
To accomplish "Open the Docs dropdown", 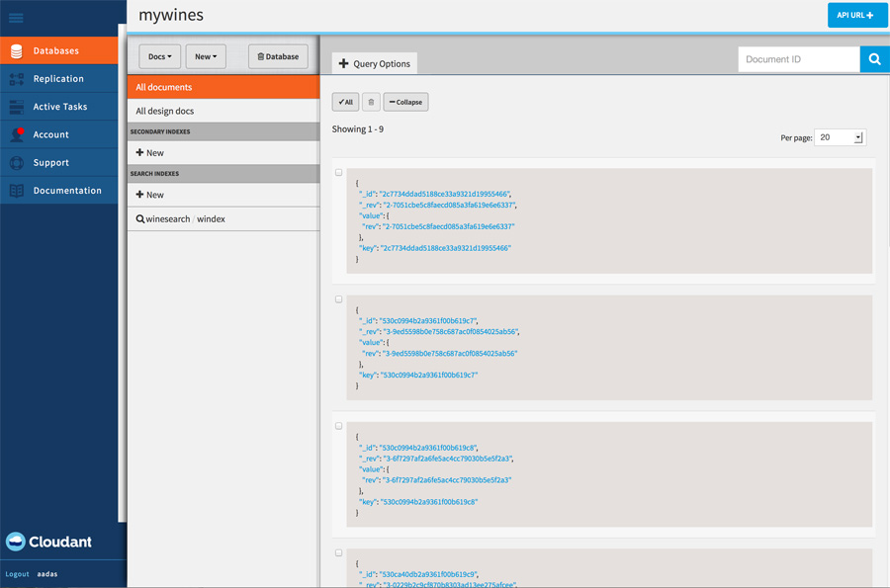I will (x=159, y=56).
